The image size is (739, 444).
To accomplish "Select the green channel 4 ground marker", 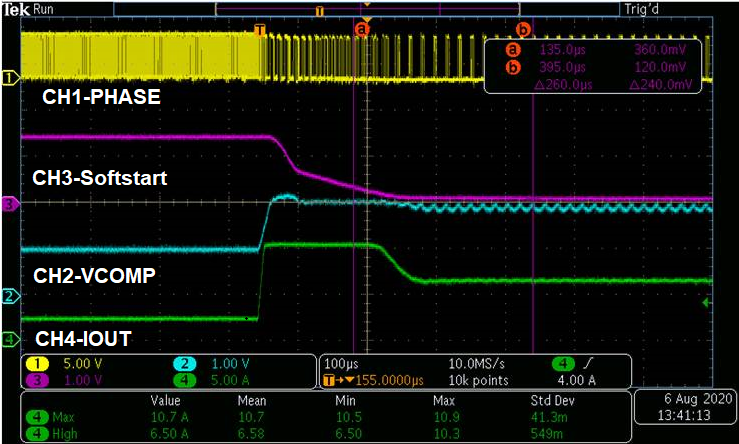I will (9, 339).
